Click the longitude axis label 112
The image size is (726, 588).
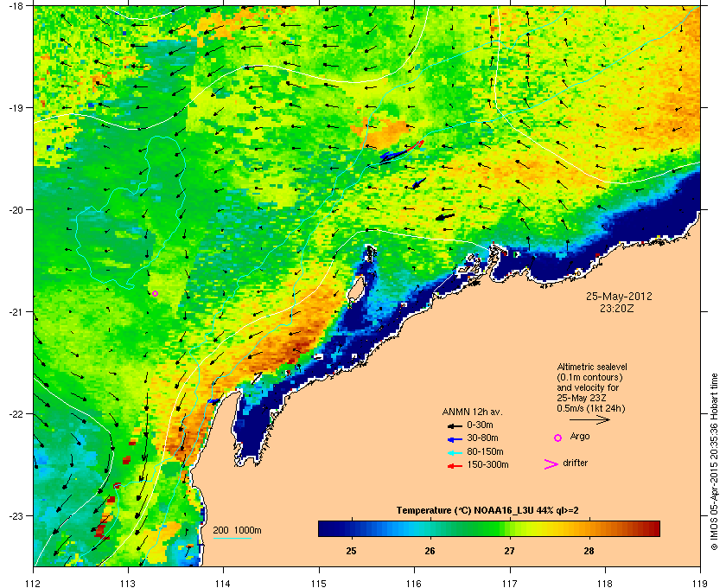tap(34, 583)
